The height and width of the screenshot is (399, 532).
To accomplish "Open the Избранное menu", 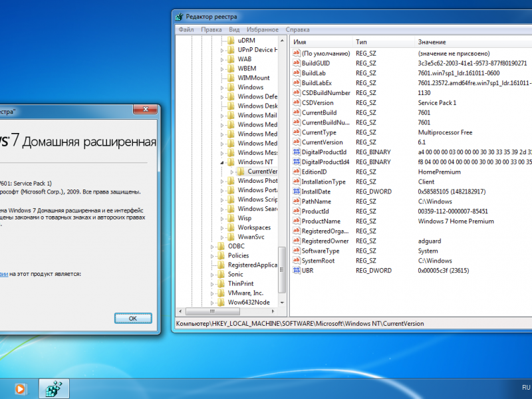I will [x=263, y=29].
